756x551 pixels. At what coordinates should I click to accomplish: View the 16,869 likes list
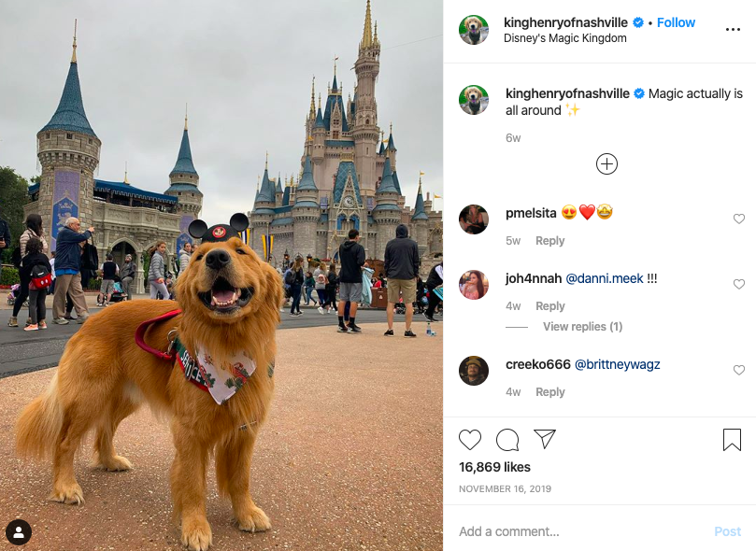coord(494,467)
